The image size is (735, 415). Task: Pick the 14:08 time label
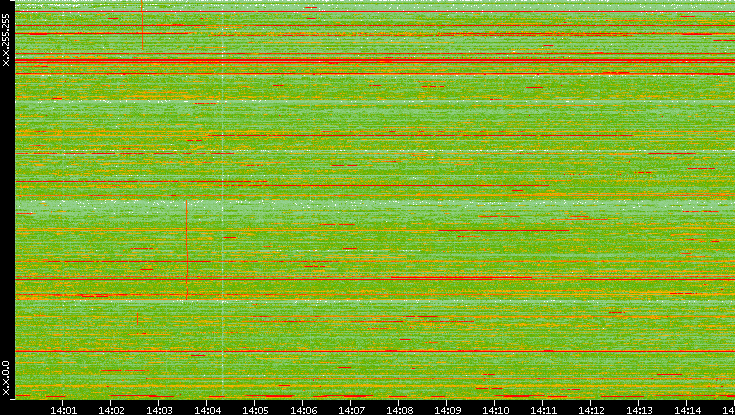point(399,411)
